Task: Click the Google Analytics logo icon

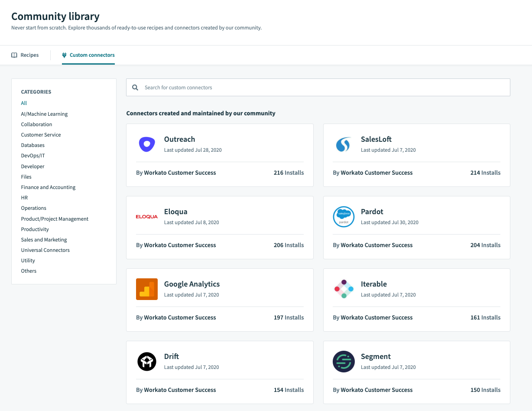Action: (x=147, y=289)
